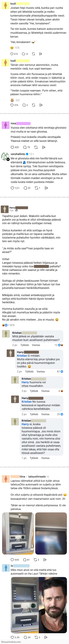Screen dimensions: 69x644
Task: Open comments on post with 14 replies
Action: (25, 54)
